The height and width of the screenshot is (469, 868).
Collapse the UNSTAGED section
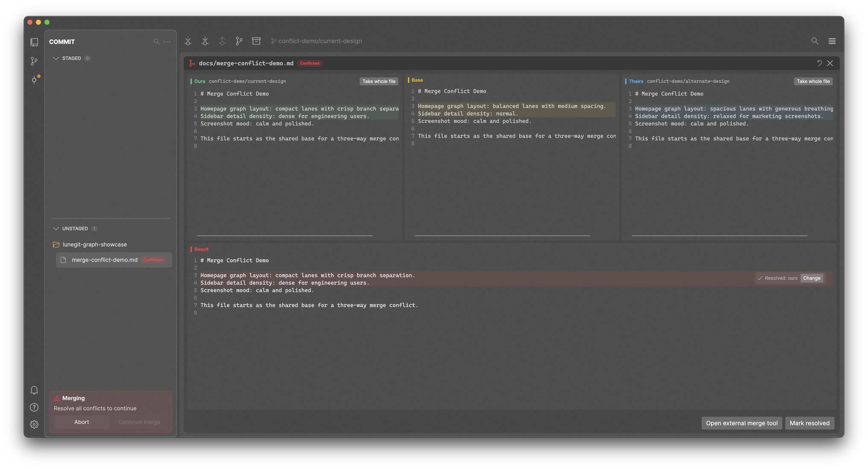click(56, 229)
